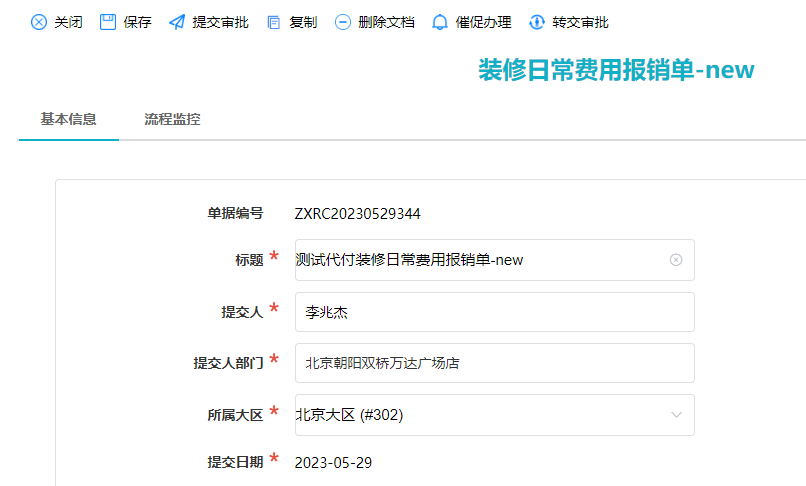Screen dimensions: 806x486
Task: Click the 复制 copy icon
Action: pos(274,22)
